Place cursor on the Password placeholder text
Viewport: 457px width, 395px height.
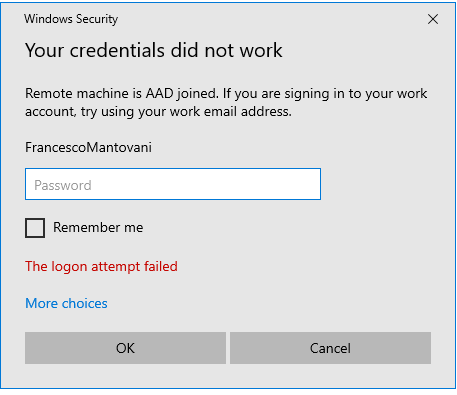63,185
